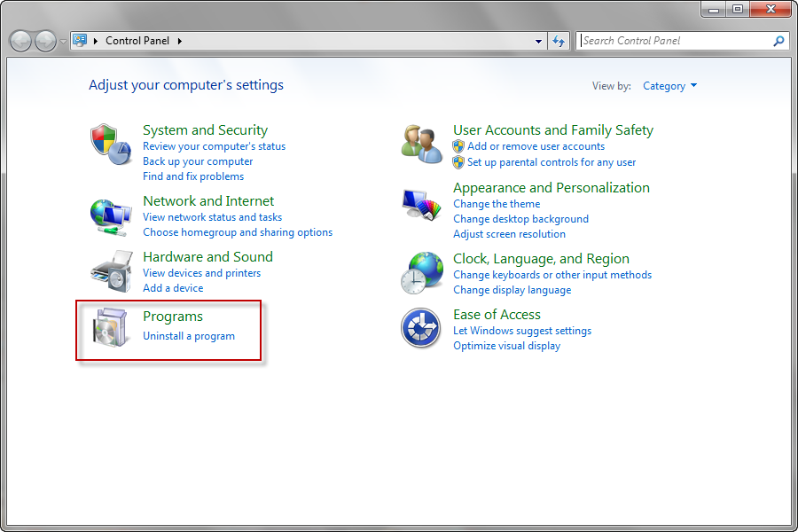Open the Programs heading link
The image size is (798, 532).
173,317
